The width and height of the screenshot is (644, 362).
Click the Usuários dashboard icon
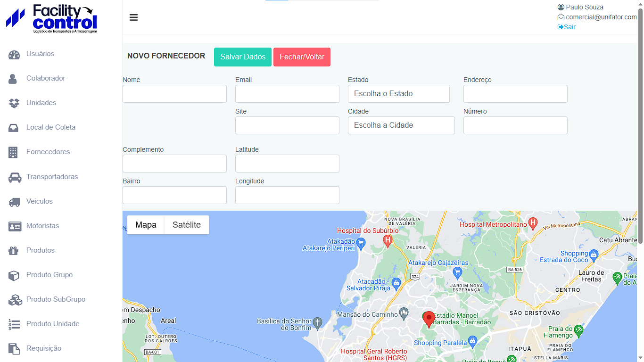pyautogui.click(x=14, y=55)
